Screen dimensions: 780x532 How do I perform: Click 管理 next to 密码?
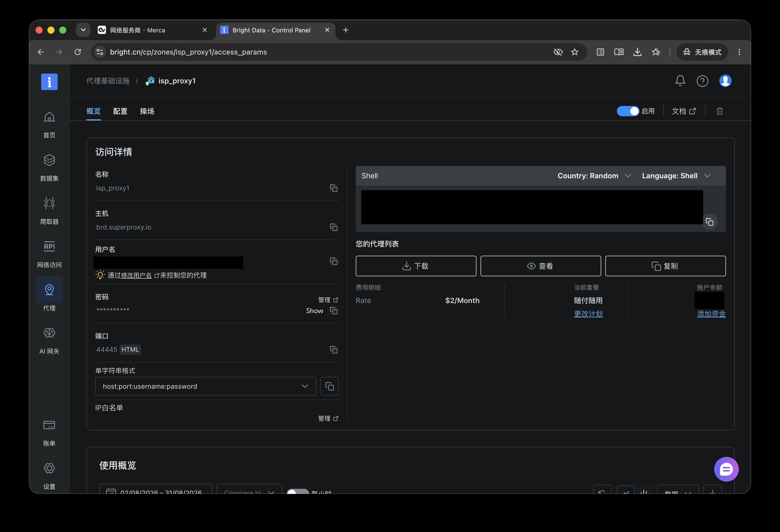click(x=328, y=300)
